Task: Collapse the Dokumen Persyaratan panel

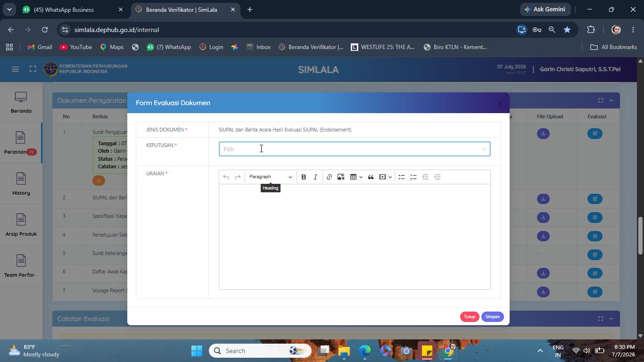Action: pos(611,100)
